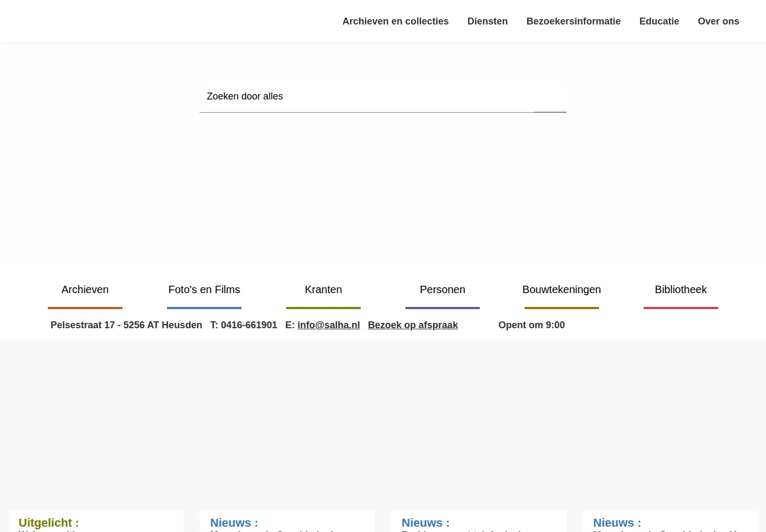The image size is (766, 532).
Task: Open the 'Uitgelicht :' card
Action: coord(96,522)
